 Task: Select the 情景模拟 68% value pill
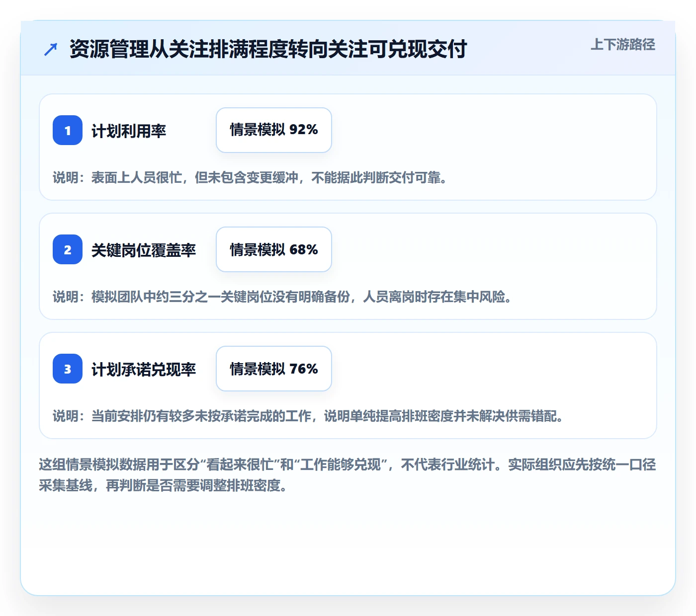(274, 249)
